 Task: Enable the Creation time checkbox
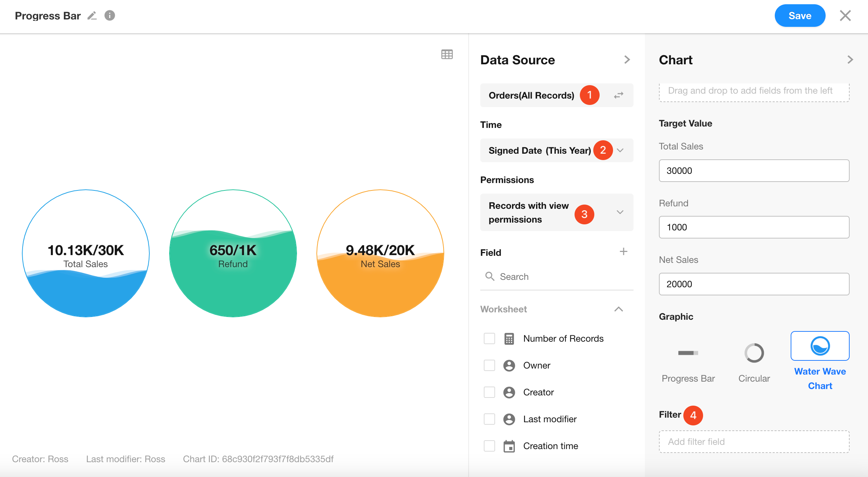coord(489,446)
